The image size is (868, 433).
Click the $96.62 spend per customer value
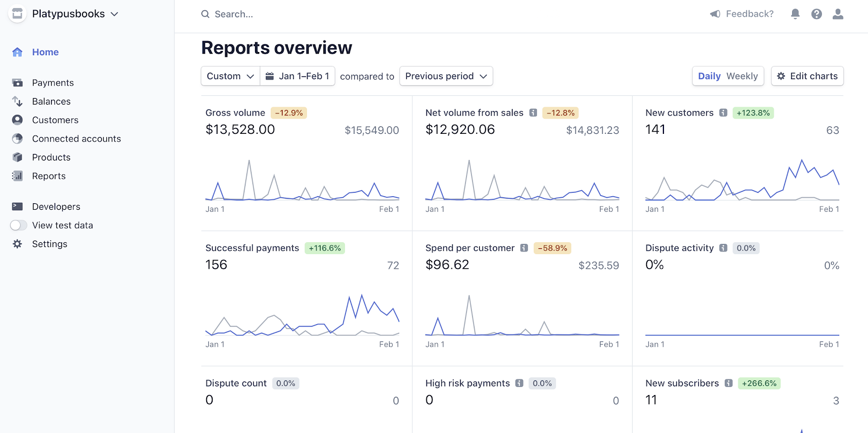447,265
